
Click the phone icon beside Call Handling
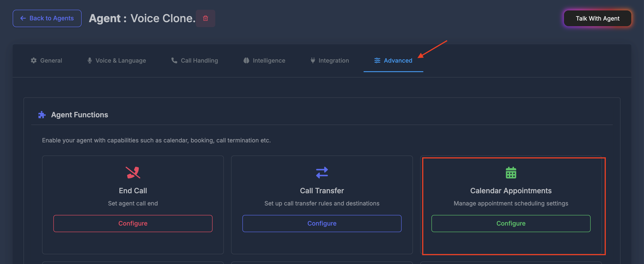click(174, 61)
